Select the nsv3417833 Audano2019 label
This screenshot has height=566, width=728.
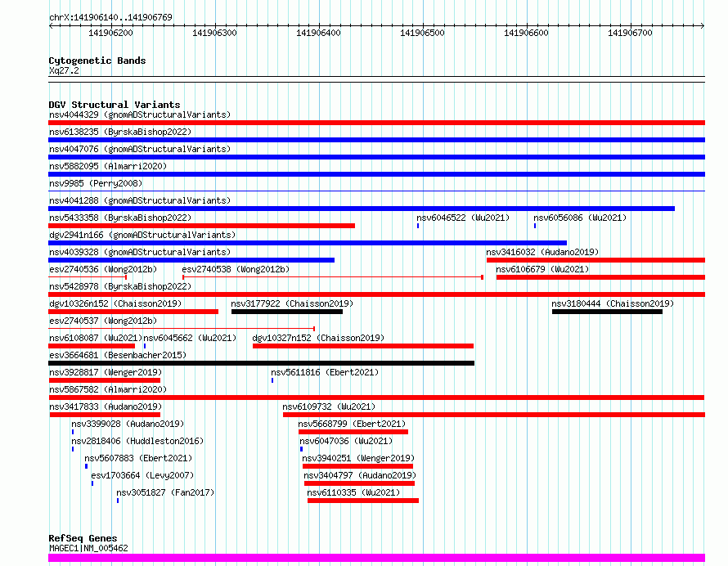pyautogui.click(x=106, y=407)
